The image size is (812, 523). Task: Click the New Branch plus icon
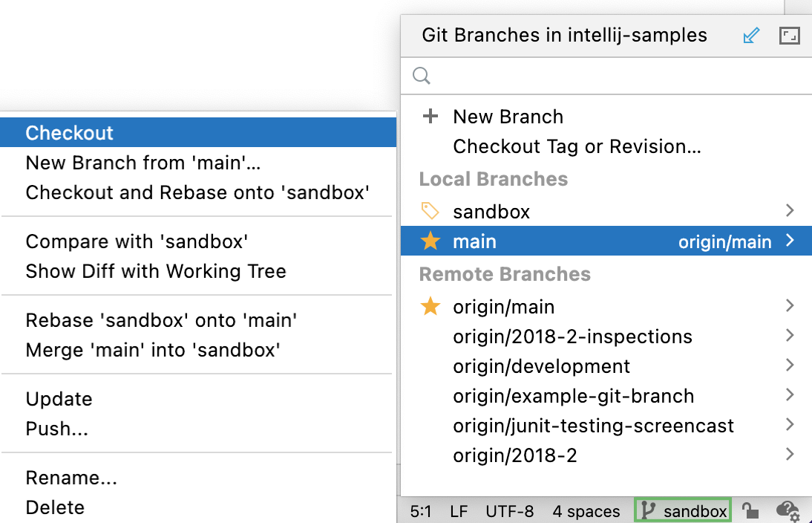430,116
